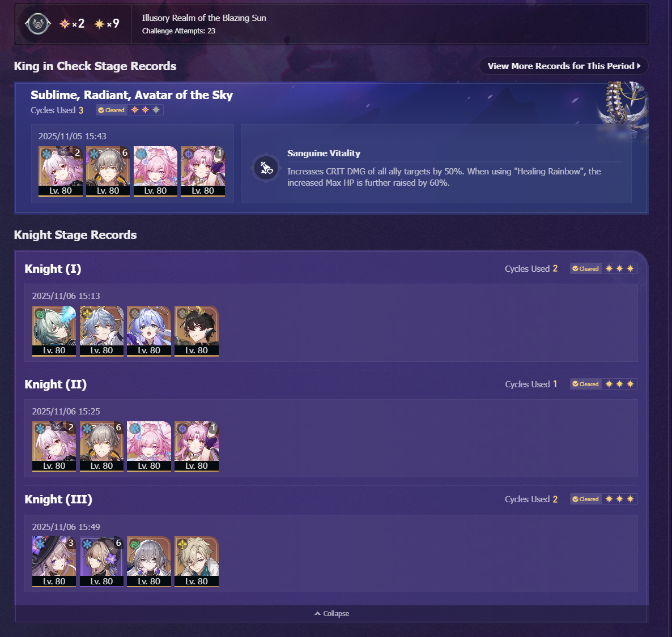
Task: Collapse the Knight Stage Records section
Action: [331, 613]
